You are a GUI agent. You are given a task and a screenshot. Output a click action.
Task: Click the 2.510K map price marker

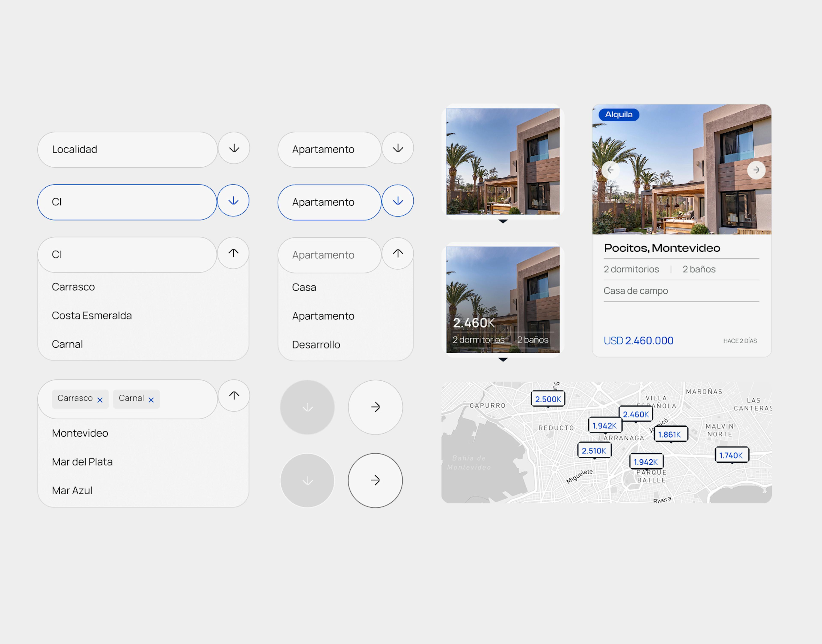(x=594, y=451)
